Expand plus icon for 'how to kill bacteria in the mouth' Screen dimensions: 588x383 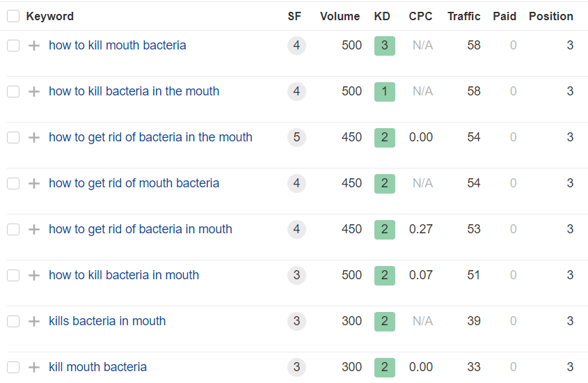coord(34,92)
